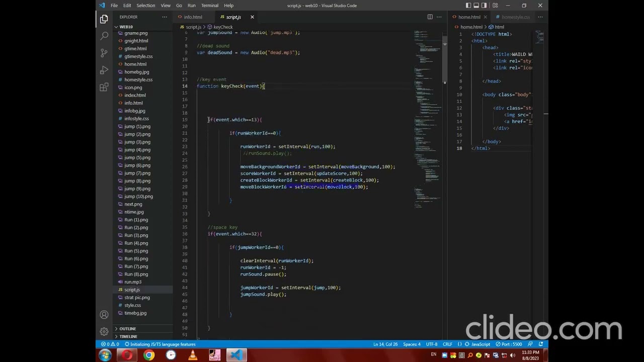Open Google Chrome from the taskbar
644x362 pixels.
[x=148, y=355]
